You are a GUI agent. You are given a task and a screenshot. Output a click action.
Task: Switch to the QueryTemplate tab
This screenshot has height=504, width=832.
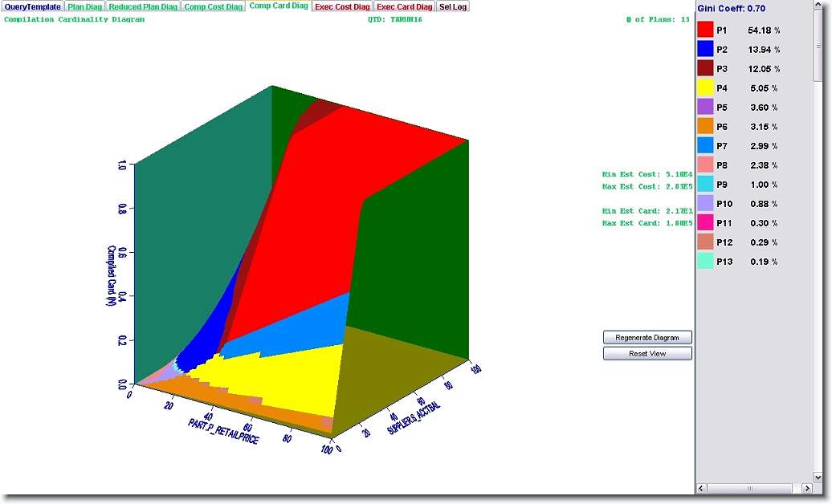(x=32, y=6)
